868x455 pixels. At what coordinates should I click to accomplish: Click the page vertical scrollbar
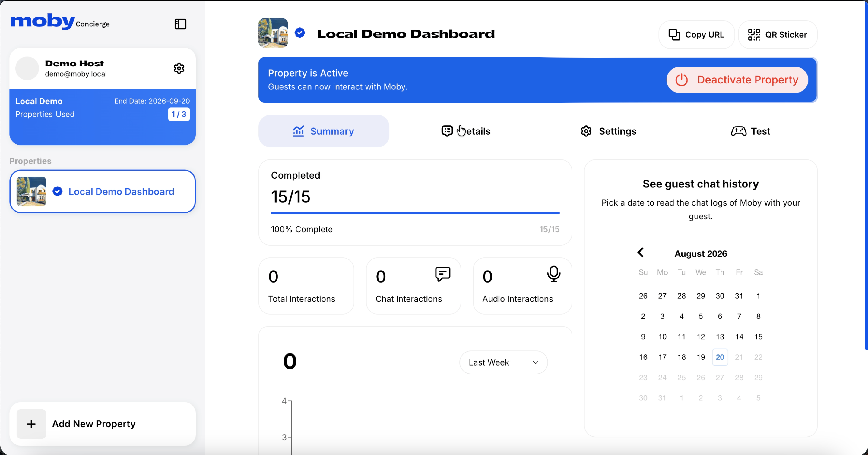click(x=866, y=175)
